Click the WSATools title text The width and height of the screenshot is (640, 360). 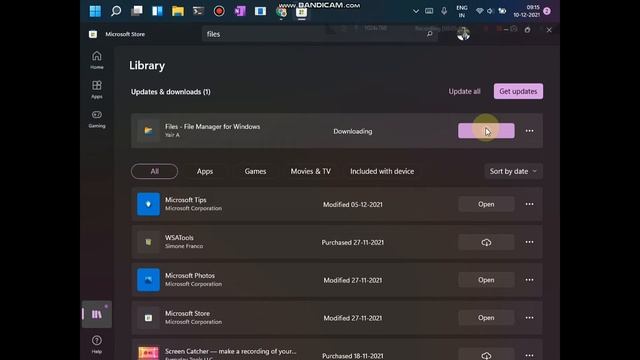tap(179, 238)
